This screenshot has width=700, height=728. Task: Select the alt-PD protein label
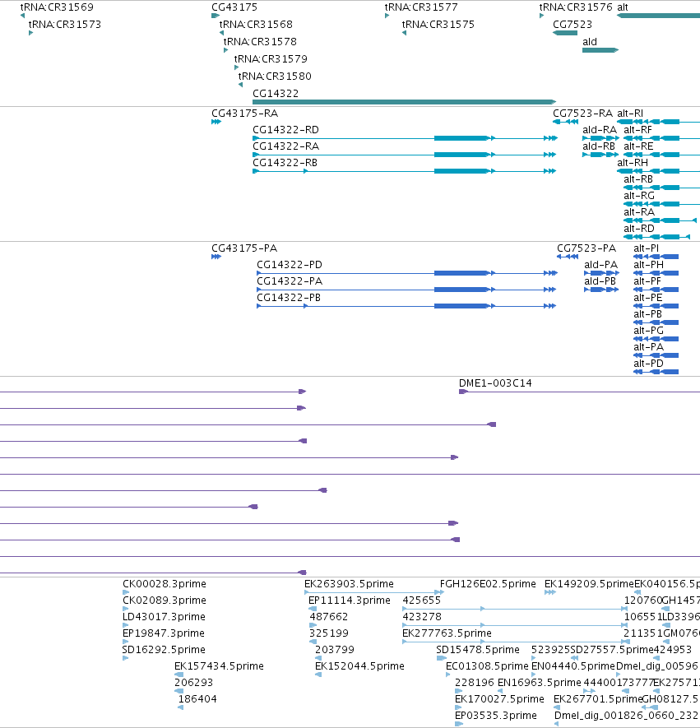[x=648, y=364]
